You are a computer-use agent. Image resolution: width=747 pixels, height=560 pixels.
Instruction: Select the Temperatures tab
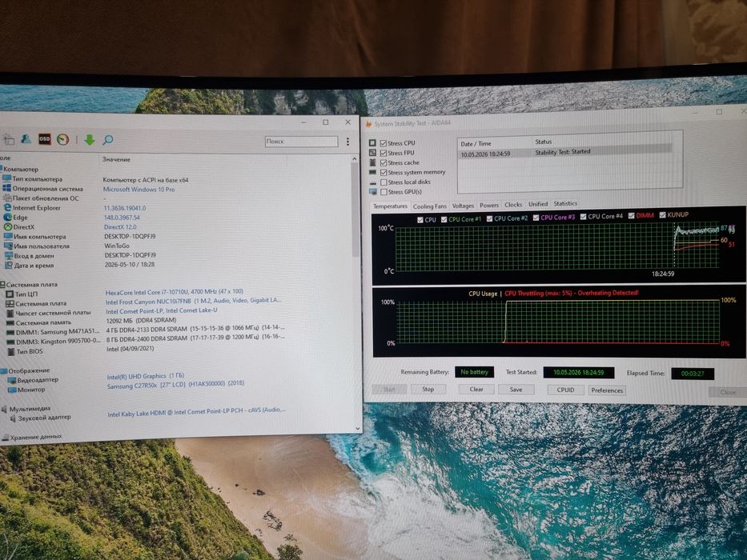point(390,206)
